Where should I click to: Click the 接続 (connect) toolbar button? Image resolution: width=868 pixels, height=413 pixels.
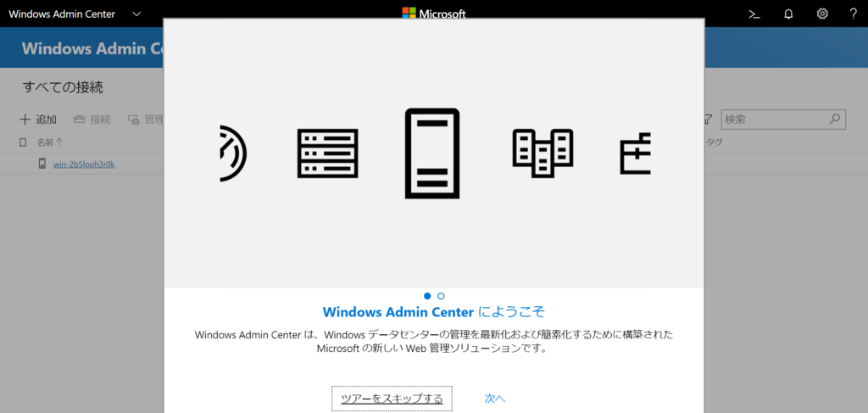92,119
